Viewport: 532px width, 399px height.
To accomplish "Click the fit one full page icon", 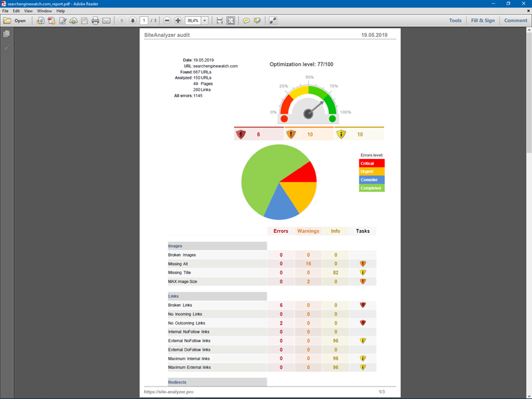I will 231,21.
